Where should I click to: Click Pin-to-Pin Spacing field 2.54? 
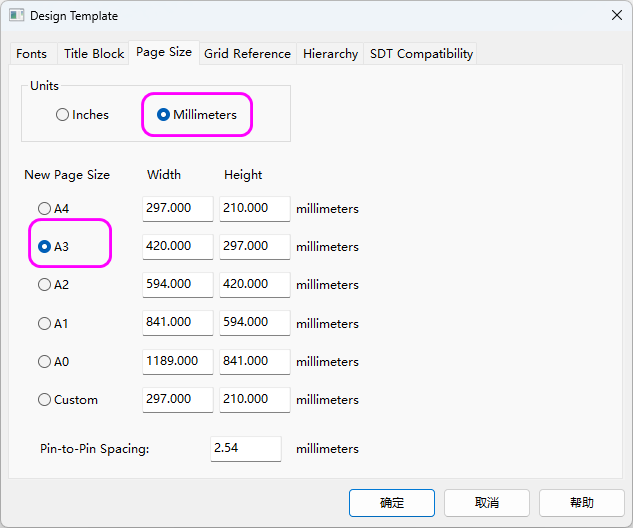pos(246,448)
